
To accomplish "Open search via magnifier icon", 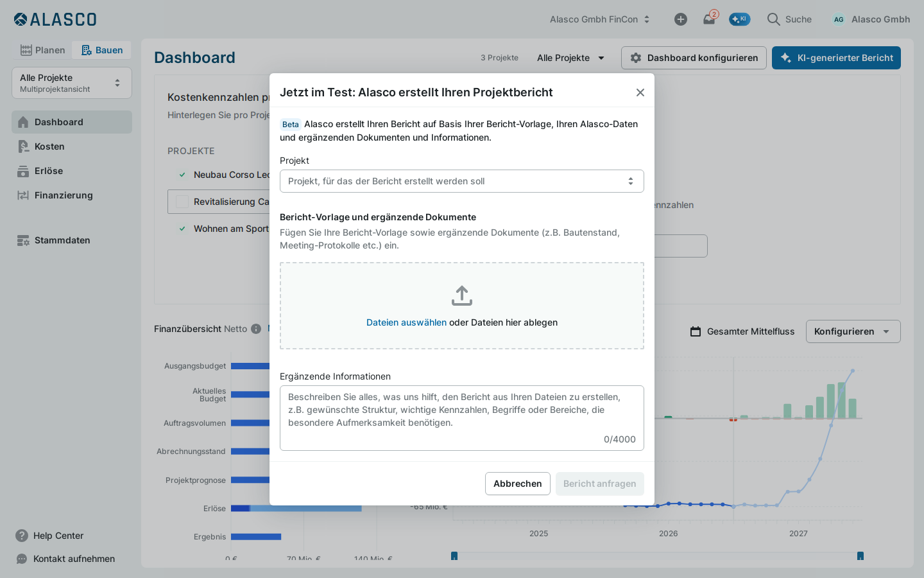I will coord(774,19).
